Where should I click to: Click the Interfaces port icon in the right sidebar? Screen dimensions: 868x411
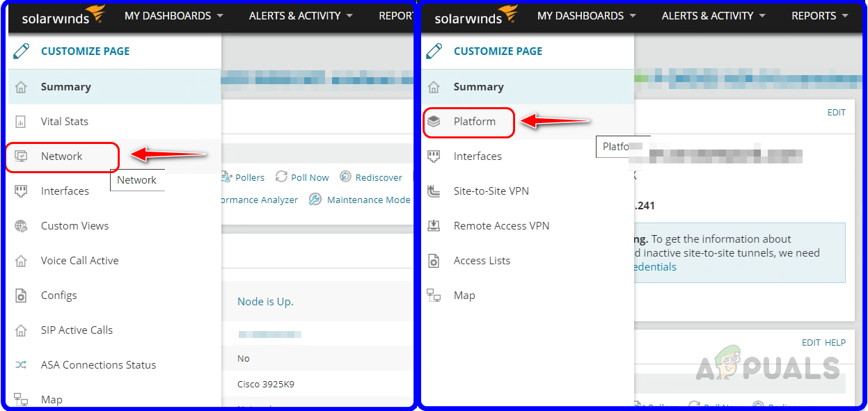[434, 156]
